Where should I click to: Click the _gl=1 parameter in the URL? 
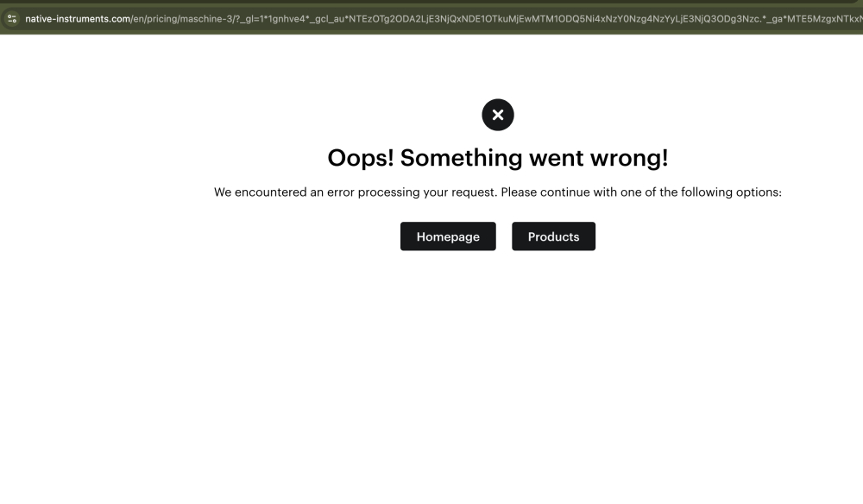click(x=252, y=19)
